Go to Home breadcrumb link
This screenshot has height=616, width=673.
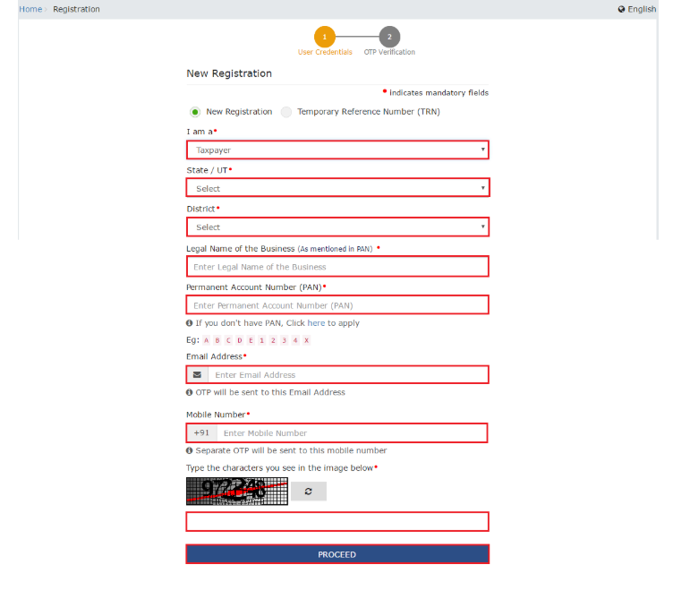(30, 9)
